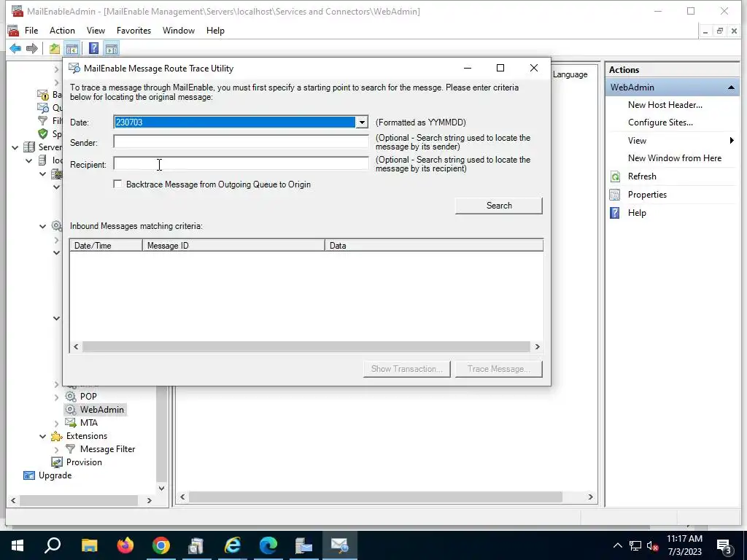The image size is (747, 560).
Task: Click the taskbar search magnifier
Action: pyautogui.click(x=53, y=545)
